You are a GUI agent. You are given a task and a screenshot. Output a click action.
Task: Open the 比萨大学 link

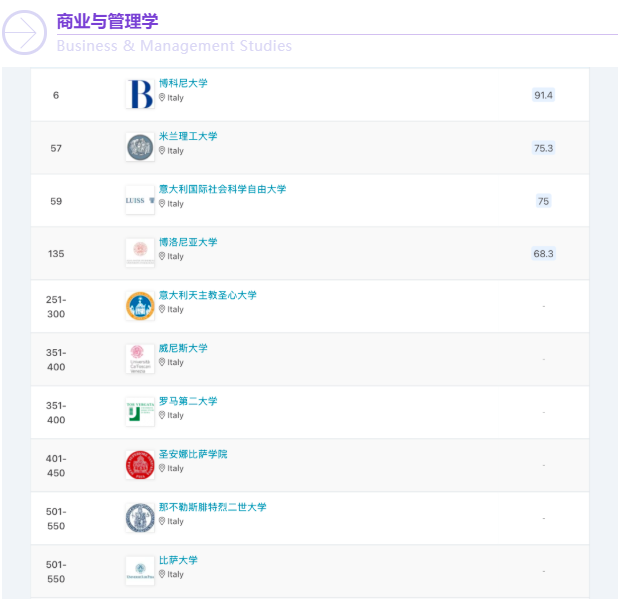click(178, 560)
